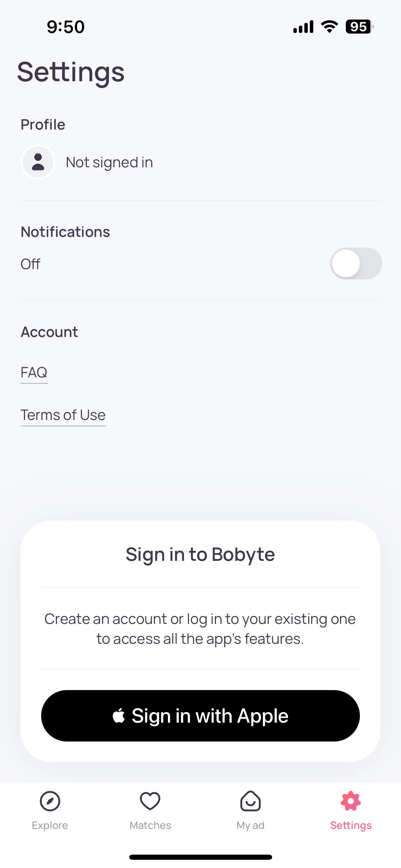Tap the battery indicator showing 95
Screen dimensions: 401x868
pyautogui.click(x=360, y=27)
